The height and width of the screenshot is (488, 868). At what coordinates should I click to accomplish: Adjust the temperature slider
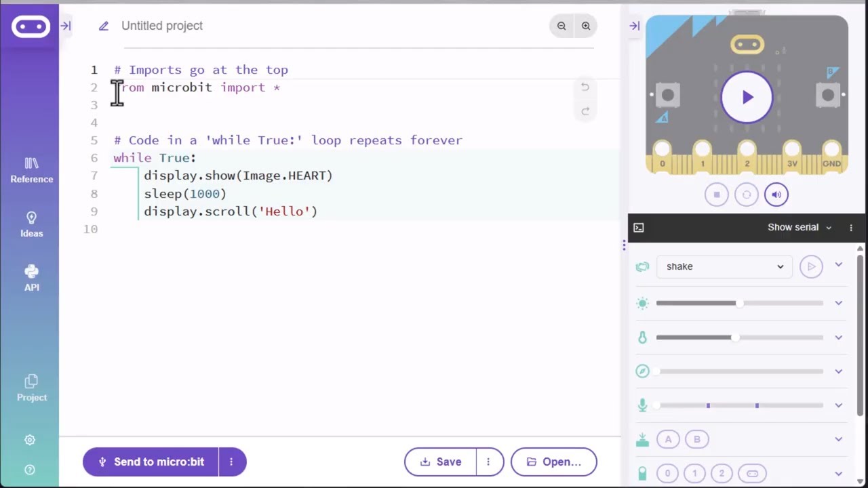tap(740, 337)
